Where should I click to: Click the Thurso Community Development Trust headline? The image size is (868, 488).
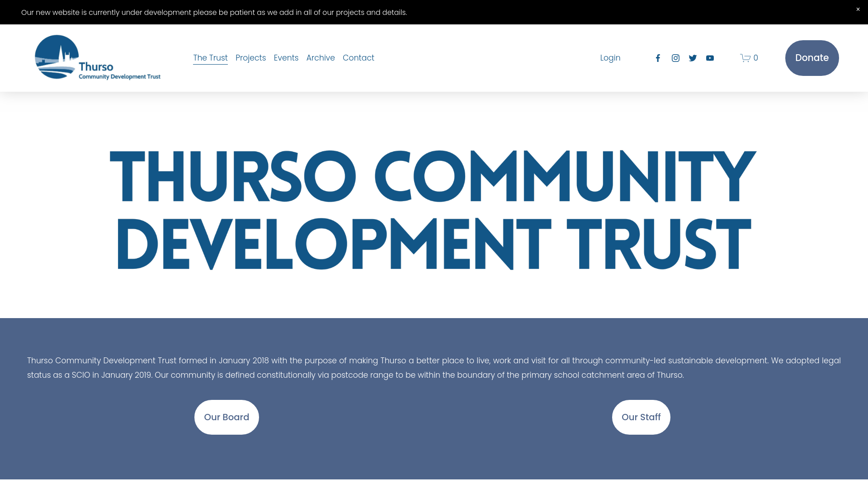pos(433,210)
